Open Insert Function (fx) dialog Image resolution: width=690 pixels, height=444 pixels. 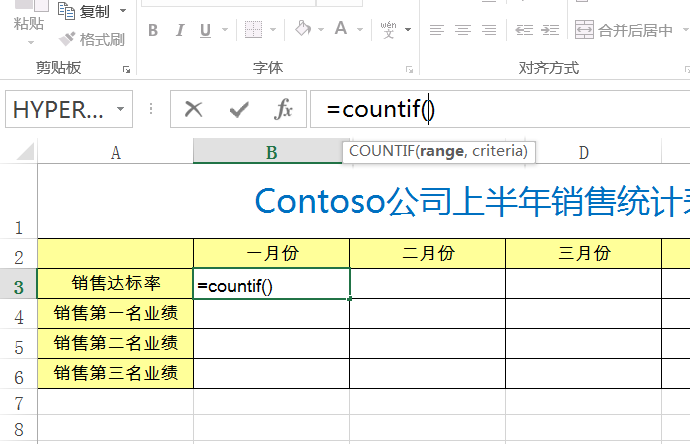point(283,109)
